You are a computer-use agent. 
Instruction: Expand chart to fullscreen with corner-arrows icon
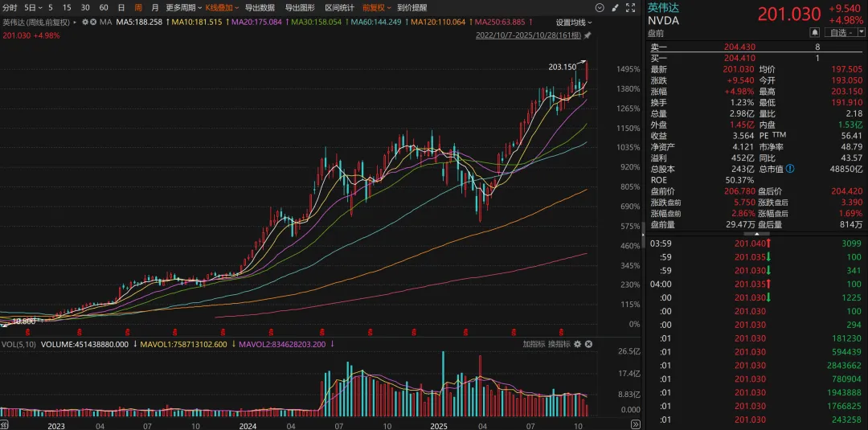[x=630, y=8]
